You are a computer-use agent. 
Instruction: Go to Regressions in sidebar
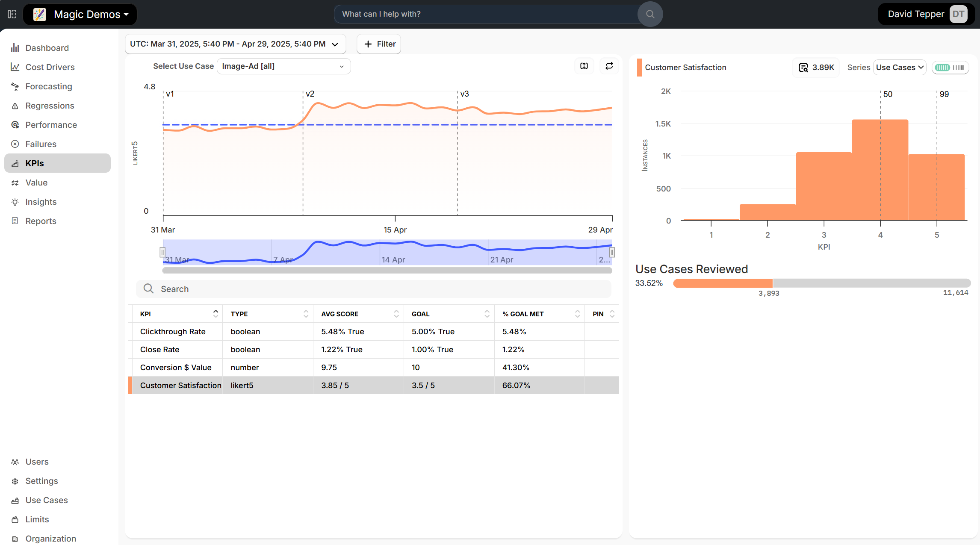pos(50,106)
